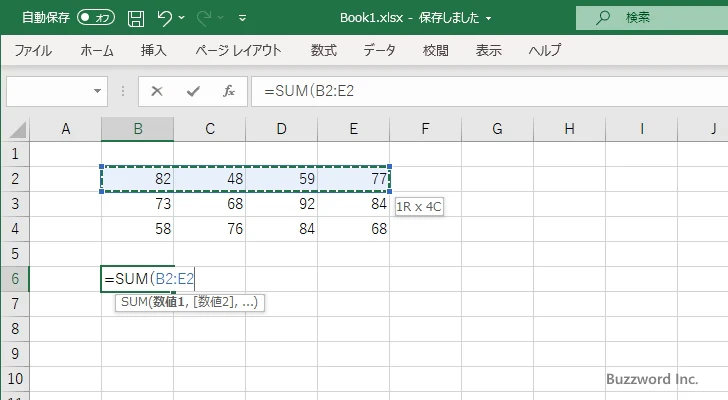Cancel formula entry with the X icon

point(157,91)
